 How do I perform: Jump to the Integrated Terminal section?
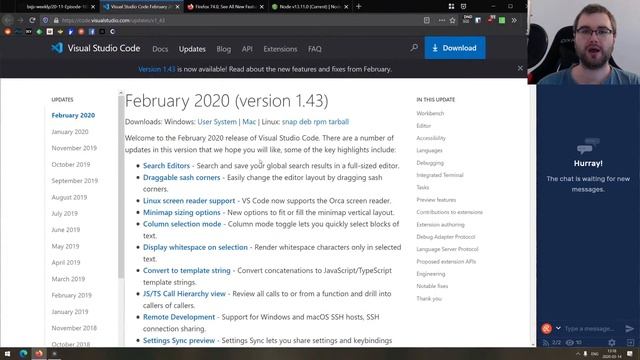(x=440, y=175)
